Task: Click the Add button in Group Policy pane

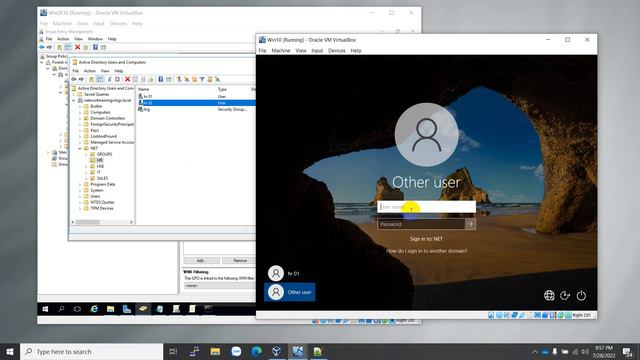Action: point(201,260)
